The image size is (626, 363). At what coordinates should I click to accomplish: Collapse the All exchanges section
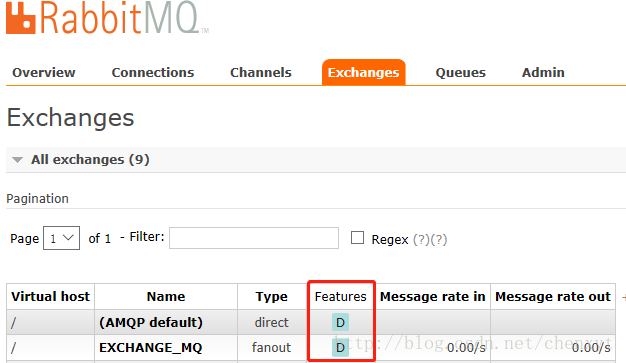tap(90, 160)
